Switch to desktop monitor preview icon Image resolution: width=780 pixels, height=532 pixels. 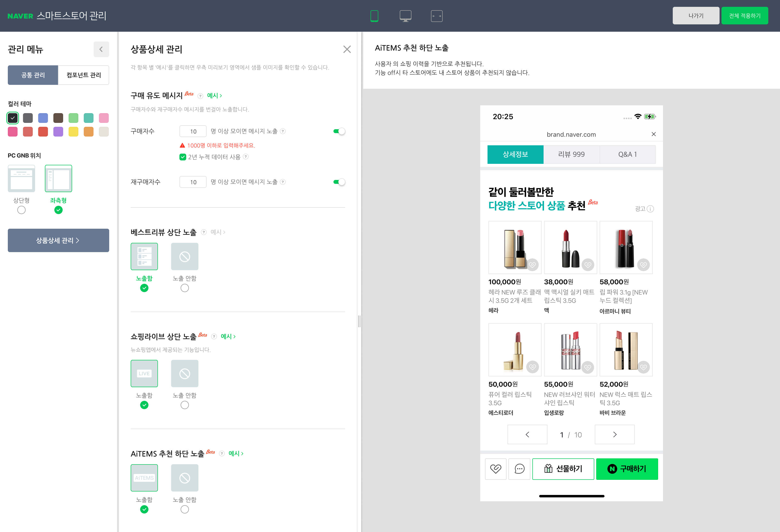coord(405,16)
